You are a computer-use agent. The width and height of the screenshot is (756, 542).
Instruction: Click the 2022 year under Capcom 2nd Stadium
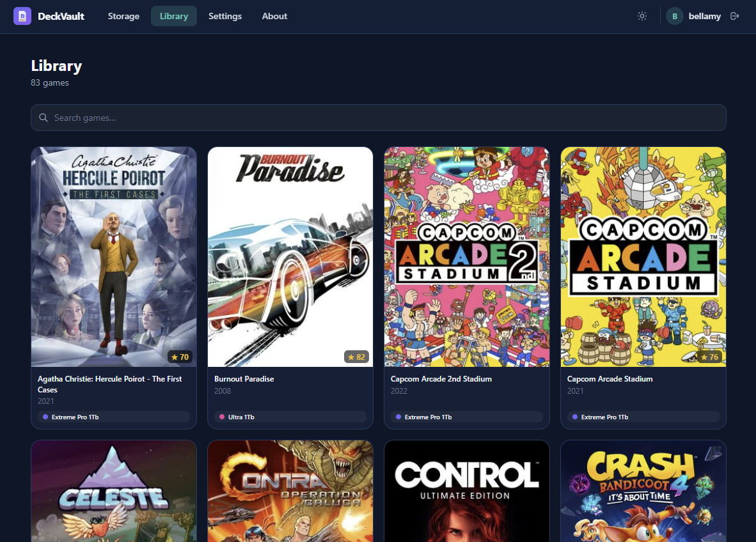pos(398,391)
